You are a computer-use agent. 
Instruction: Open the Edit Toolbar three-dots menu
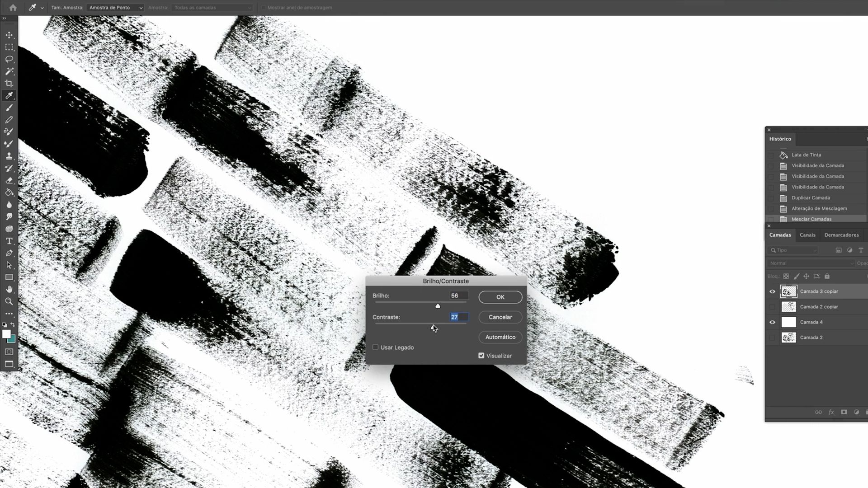(x=9, y=313)
